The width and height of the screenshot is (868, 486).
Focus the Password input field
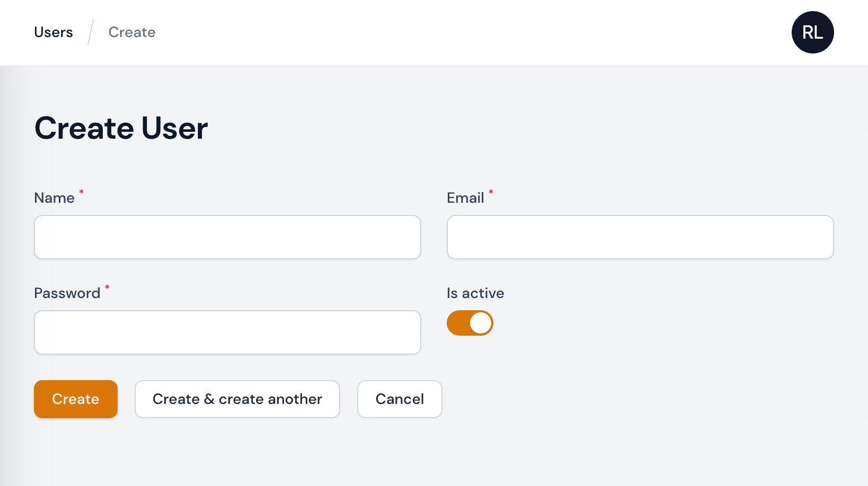pyautogui.click(x=227, y=332)
